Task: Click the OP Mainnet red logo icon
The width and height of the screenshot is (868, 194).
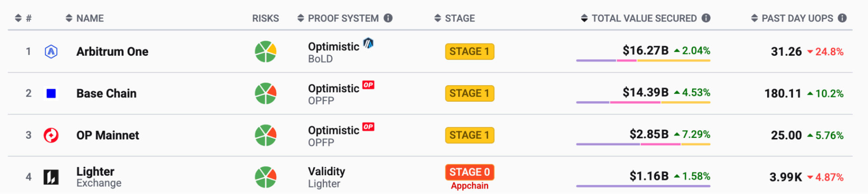Action: click(x=51, y=135)
